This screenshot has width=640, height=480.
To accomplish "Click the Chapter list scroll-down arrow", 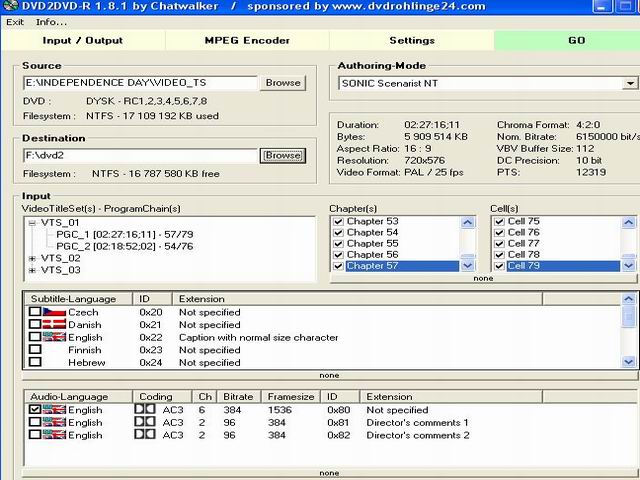I will point(467,266).
